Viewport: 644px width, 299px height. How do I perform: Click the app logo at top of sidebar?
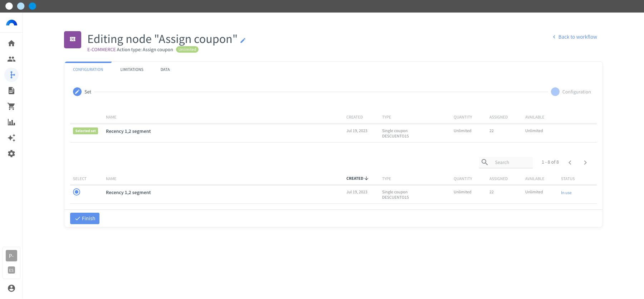pos(11,23)
